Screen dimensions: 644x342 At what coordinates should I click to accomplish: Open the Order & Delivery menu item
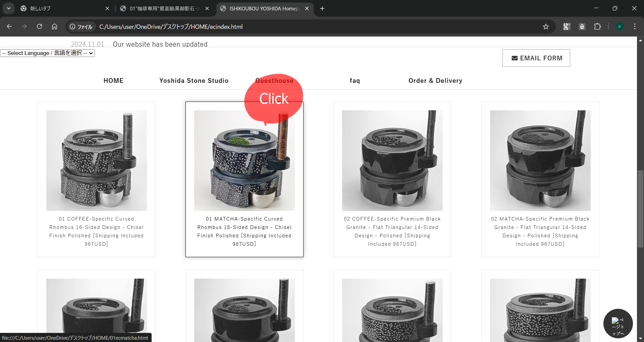[435, 81]
